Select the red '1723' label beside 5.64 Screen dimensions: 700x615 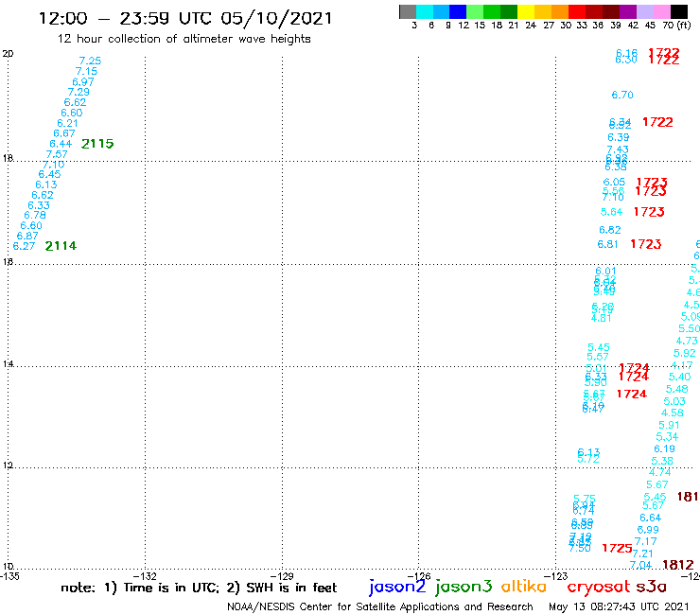(x=649, y=212)
